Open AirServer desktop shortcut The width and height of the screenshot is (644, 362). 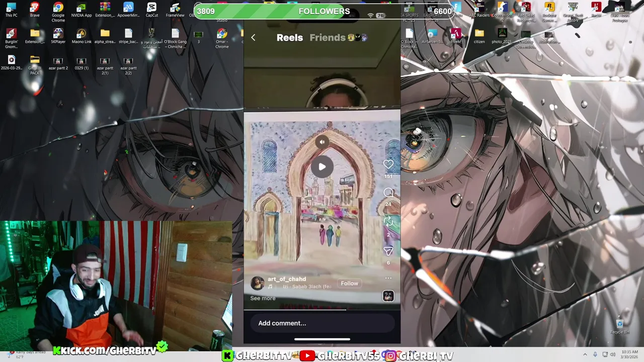pyautogui.click(x=432, y=36)
